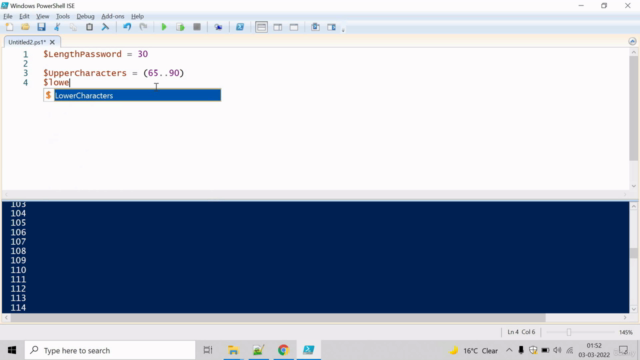The height and width of the screenshot is (360, 640).
Task: Select the Untitled2.ps1 script tab
Action: [x=27, y=42]
